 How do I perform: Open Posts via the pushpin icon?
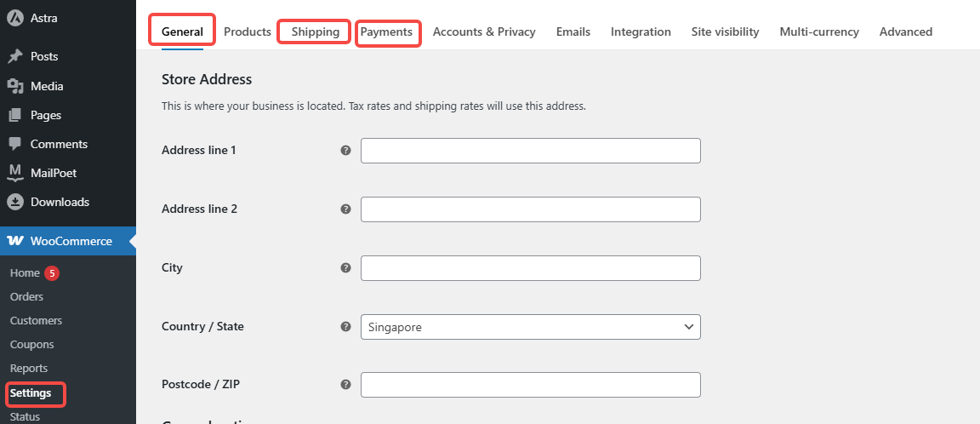15,56
